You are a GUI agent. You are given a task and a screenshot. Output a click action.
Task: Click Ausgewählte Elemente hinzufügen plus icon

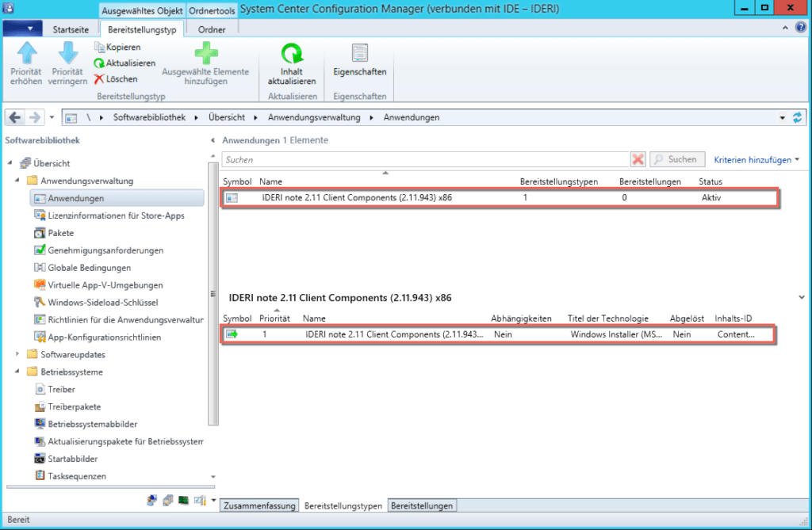(x=206, y=53)
